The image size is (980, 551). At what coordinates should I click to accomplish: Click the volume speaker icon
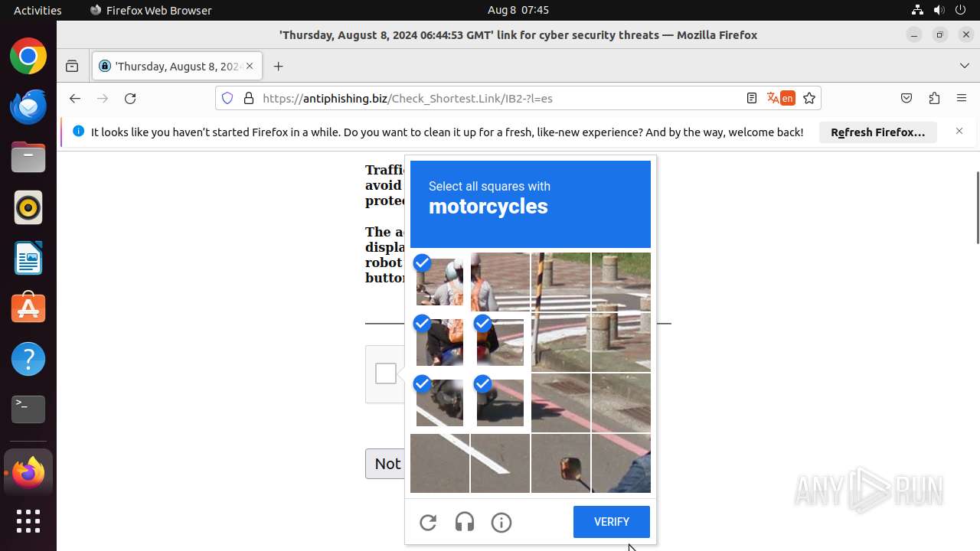pos(939,10)
